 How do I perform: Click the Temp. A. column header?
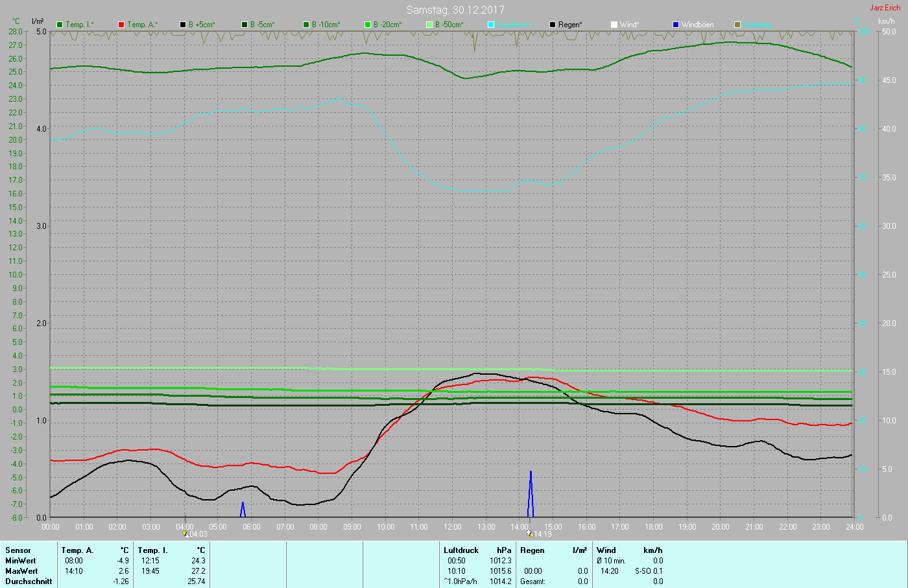pos(78,550)
